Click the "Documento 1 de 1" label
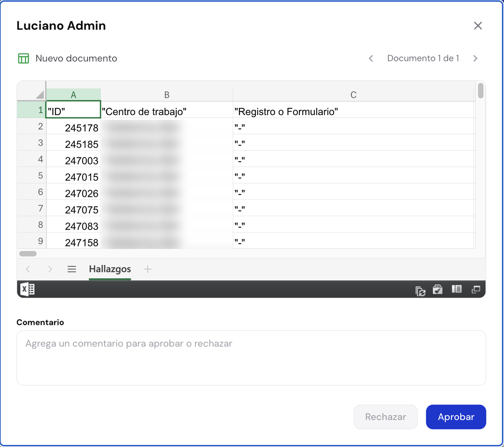The height and width of the screenshot is (447, 504). click(423, 58)
